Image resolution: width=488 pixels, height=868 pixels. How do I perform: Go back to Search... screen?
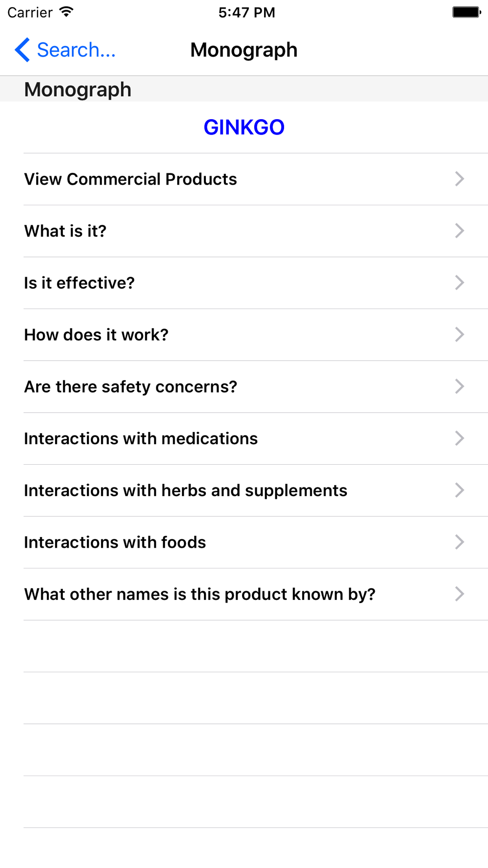(65, 50)
